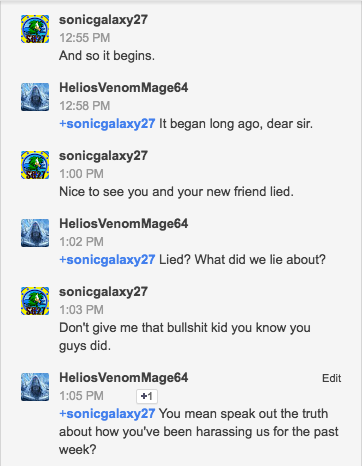Open HeliosVenomMage64 name above 'It began long ago'
This screenshot has height=466, width=362.
[124, 88]
